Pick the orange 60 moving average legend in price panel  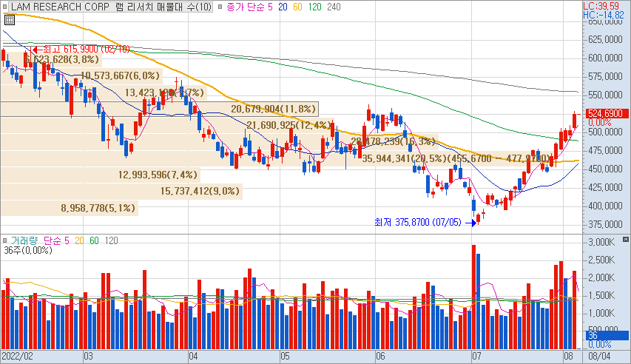click(298, 7)
